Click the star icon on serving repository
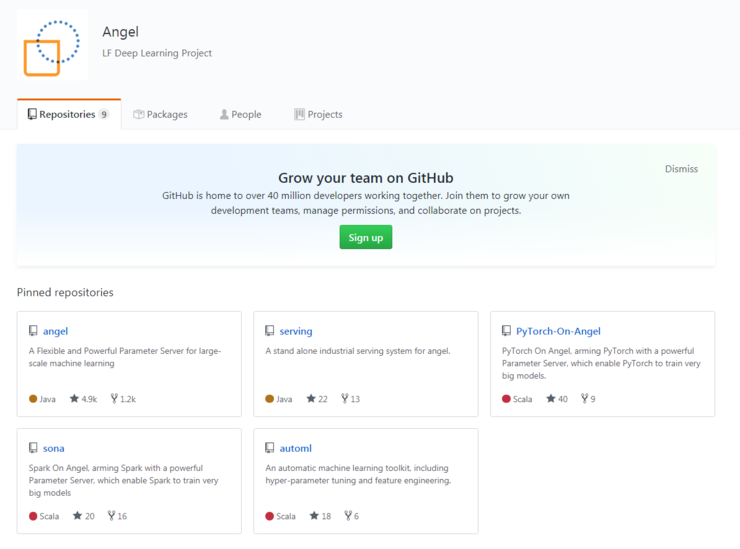740x549 pixels. (311, 399)
